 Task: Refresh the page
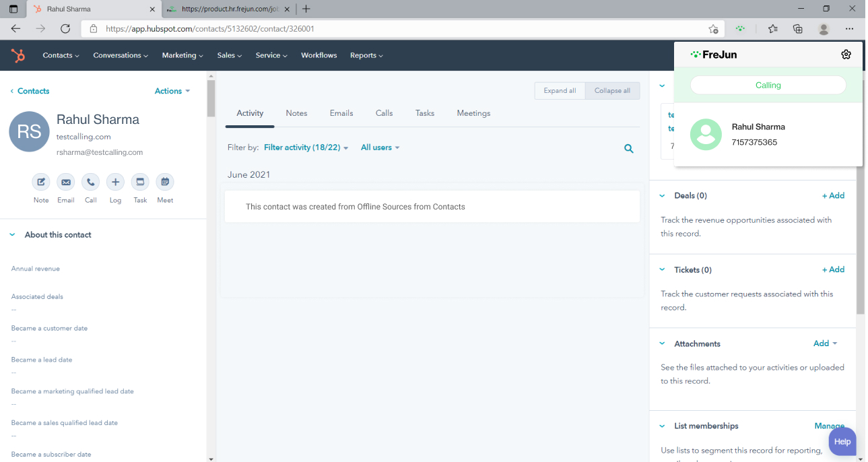pyautogui.click(x=65, y=29)
